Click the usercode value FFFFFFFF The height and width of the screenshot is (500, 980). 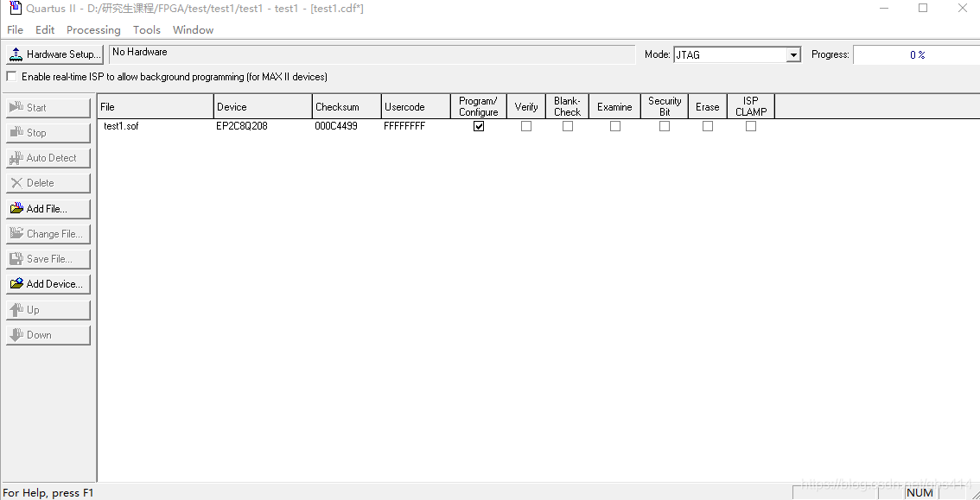click(404, 126)
